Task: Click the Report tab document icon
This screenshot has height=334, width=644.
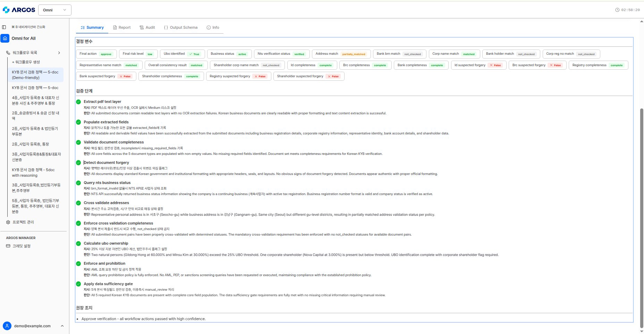Action: 115,27
